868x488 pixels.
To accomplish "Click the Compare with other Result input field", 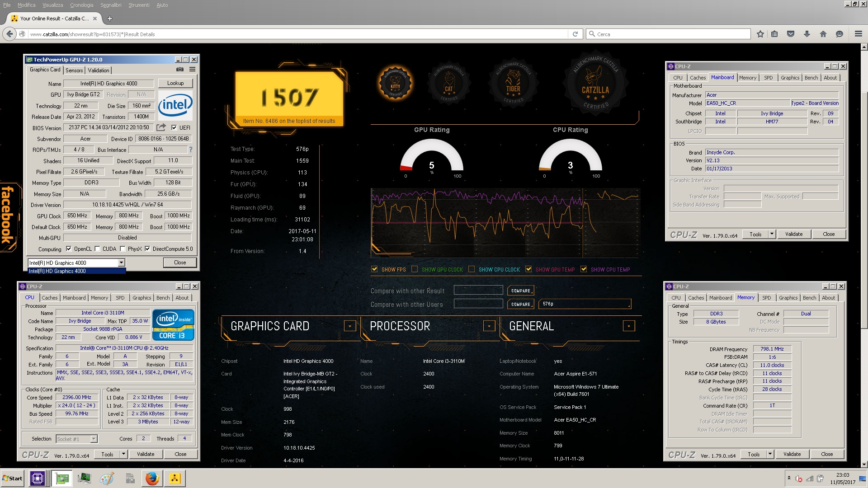I will 478,290.
